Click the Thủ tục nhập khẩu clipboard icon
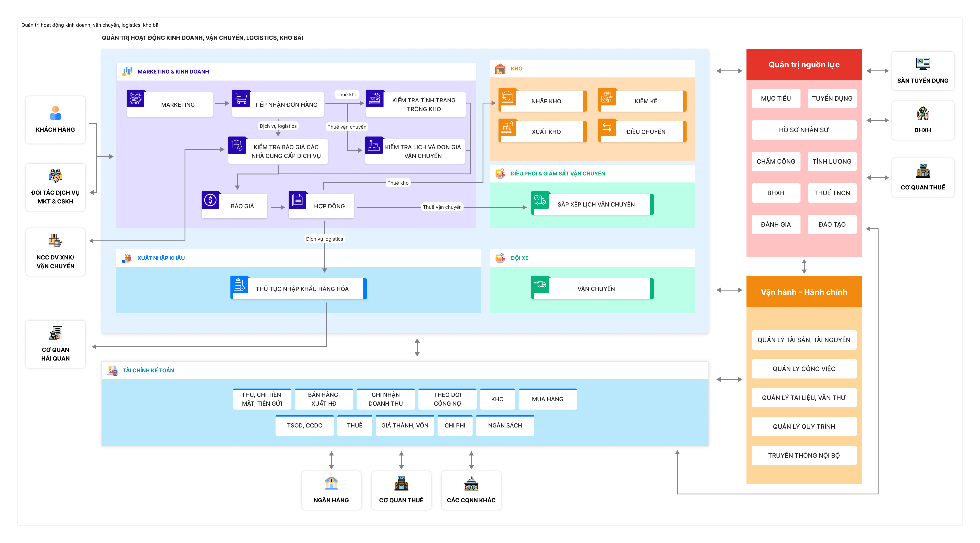The height and width of the screenshot is (543, 980). 239,285
